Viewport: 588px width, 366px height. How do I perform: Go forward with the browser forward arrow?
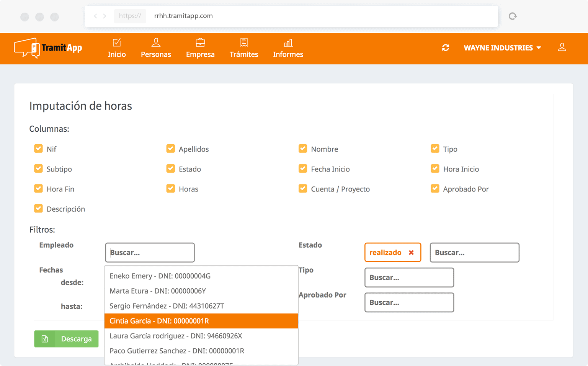point(105,16)
